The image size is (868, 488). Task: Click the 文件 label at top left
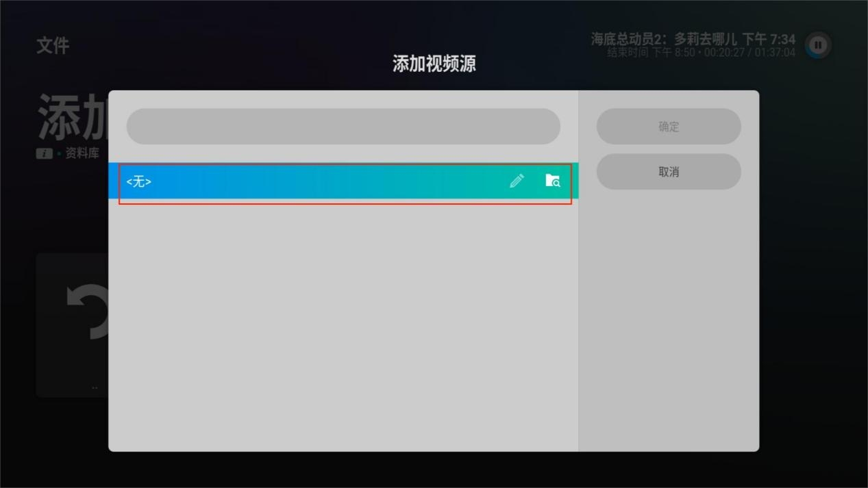[53, 46]
